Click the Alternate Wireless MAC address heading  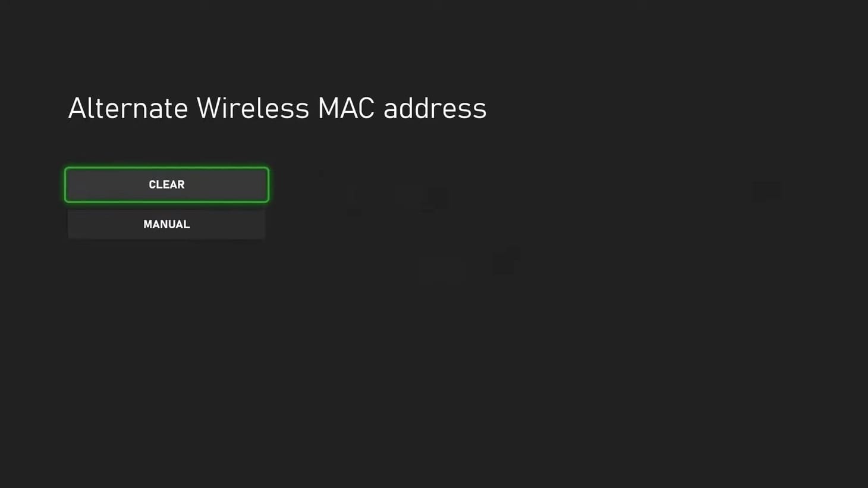(x=277, y=108)
